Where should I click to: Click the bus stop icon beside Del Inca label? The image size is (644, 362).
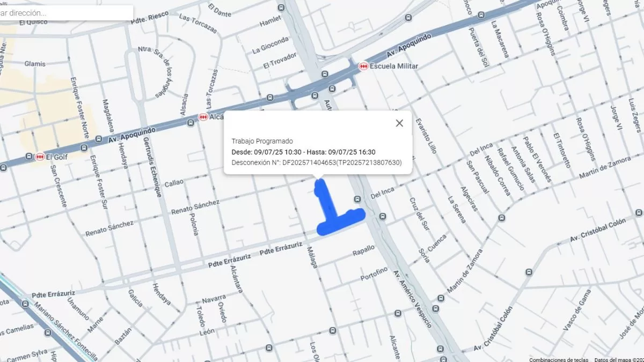point(358,200)
